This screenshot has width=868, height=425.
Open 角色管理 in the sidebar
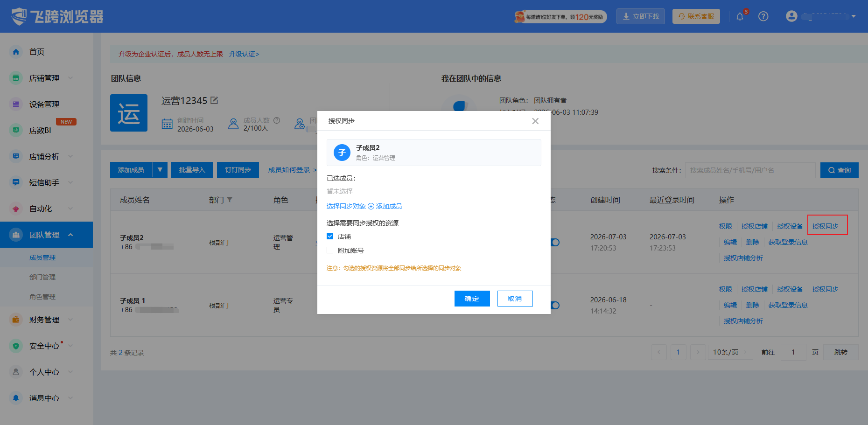[x=42, y=297]
